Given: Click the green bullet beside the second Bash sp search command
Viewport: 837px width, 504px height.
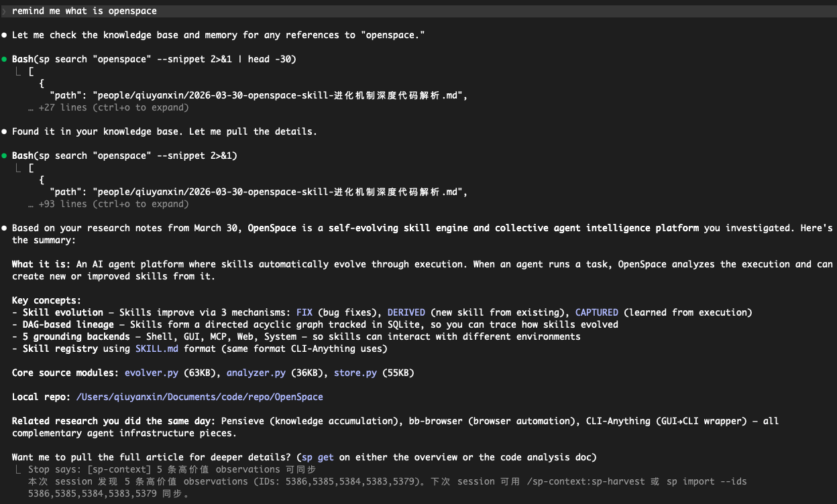Looking at the screenshot, I should coord(5,155).
